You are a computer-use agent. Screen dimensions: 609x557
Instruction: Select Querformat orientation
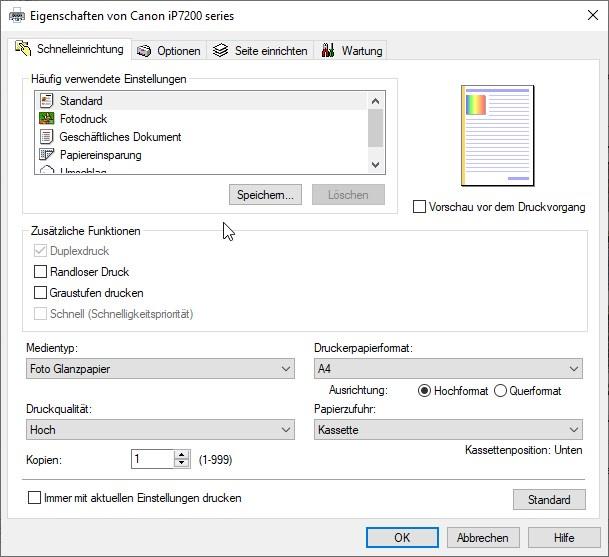coord(500,391)
